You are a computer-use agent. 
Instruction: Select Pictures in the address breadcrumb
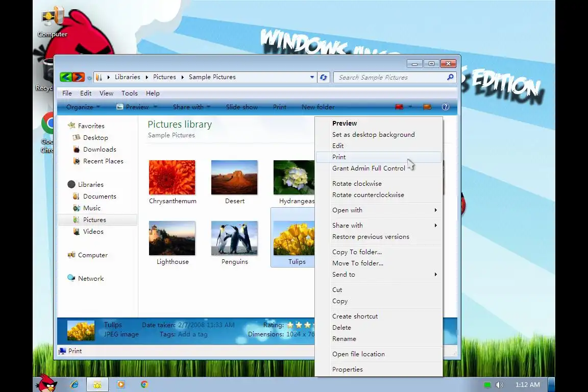(x=164, y=77)
